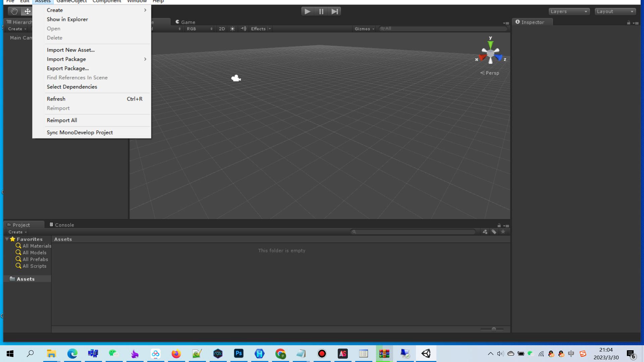Click the Step button to advance frame

pyautogui.click(x=335, y=11)
